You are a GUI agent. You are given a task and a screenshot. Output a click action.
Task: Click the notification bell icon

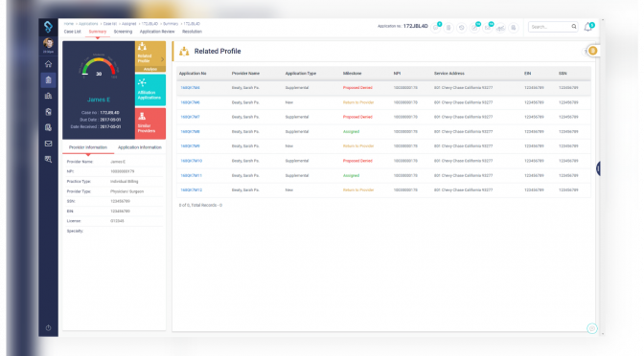(588, 27)
